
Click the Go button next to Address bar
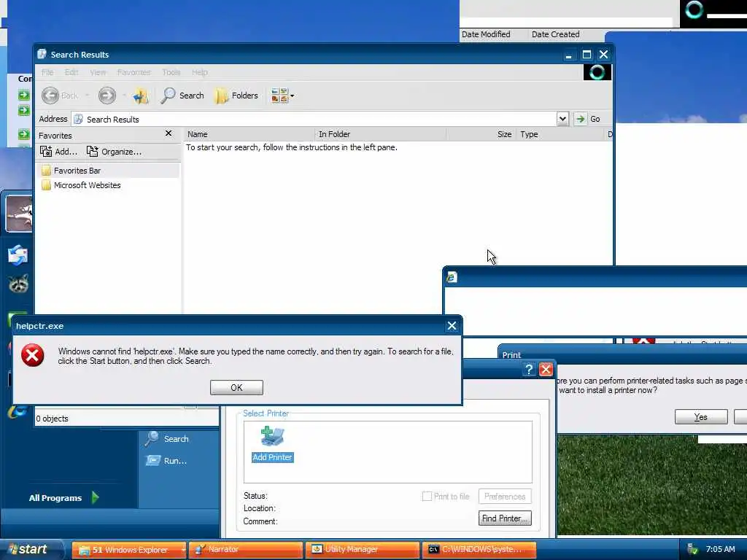click(588, 119)
